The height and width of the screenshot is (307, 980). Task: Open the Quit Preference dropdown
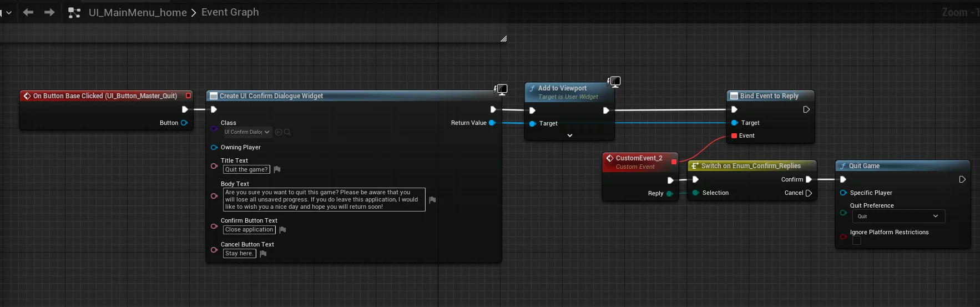click(x=898, y=216)
